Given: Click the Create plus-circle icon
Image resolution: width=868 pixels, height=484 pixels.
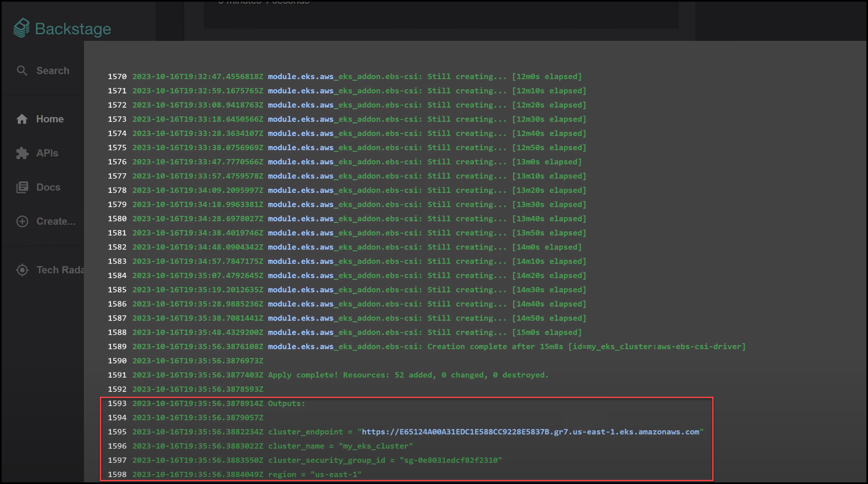Looking at the screenshot, I should (x=22, y=221).
